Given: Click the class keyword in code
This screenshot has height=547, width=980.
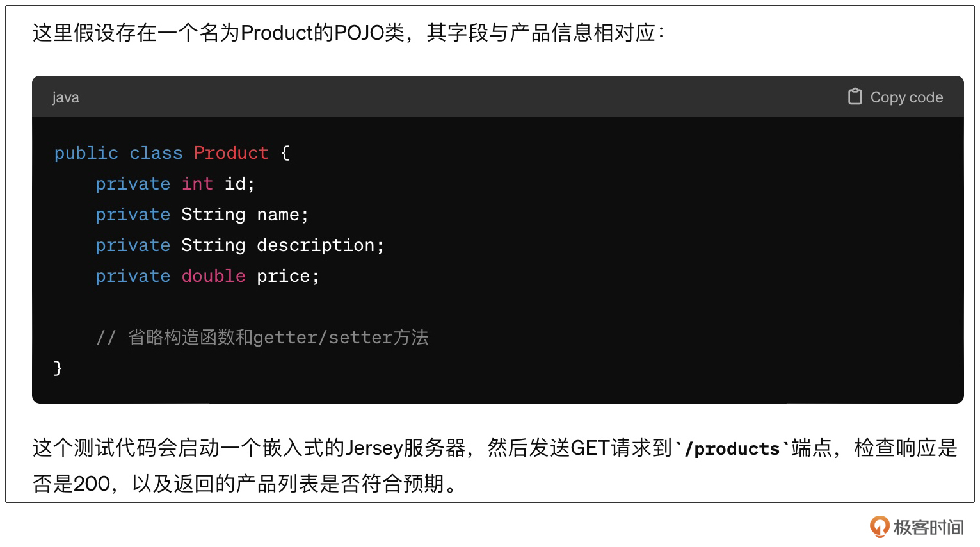Looking at the screenshot, I should (x=156, y=153).
